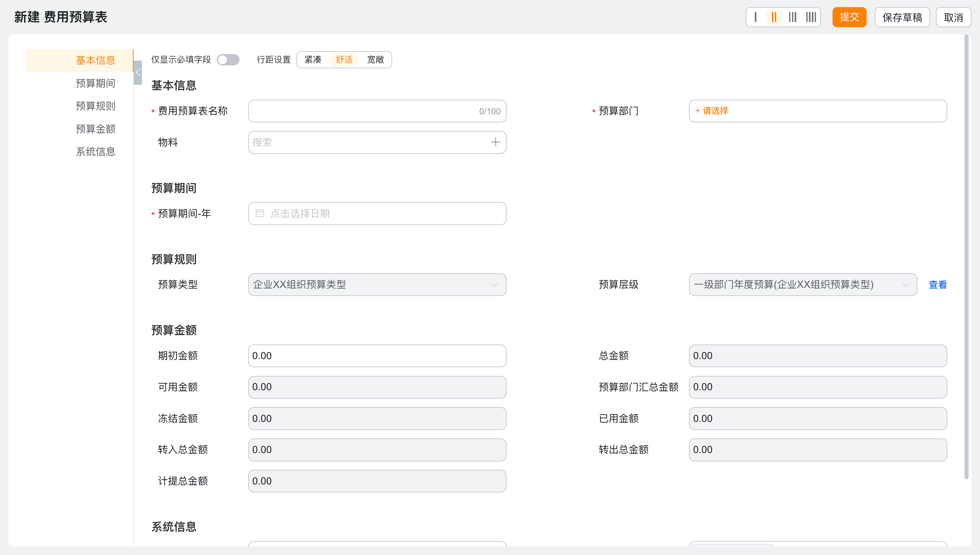
Task: Click the 查看 link
Action: pos(937,285)
